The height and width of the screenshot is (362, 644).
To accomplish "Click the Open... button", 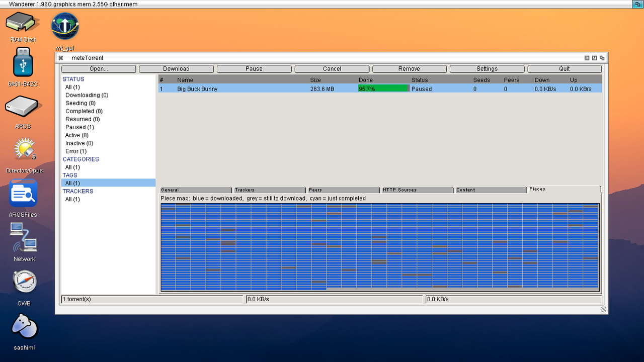I will click(x=99, y=69).
